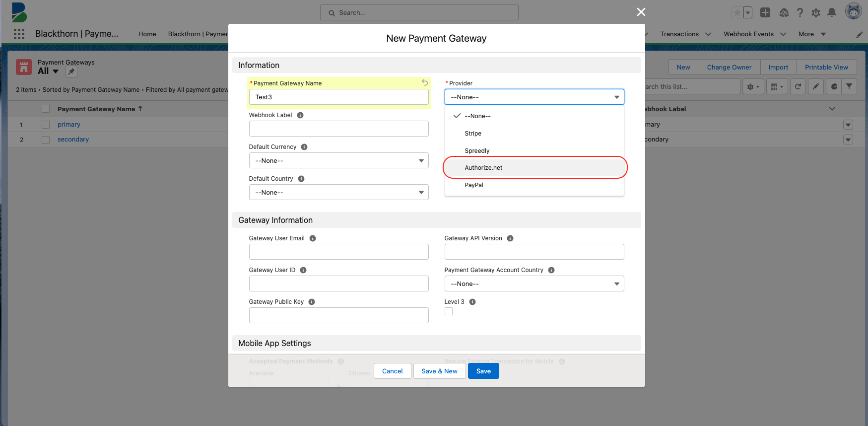The width and height of the screenshot is (868, 426).
Task: Show Gateway User ID help info
Action: [303, 270]
